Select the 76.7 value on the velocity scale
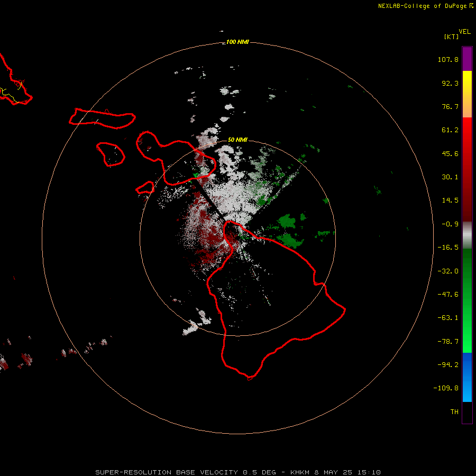This screenshot has height=476, width=476. tap(450, 106)
